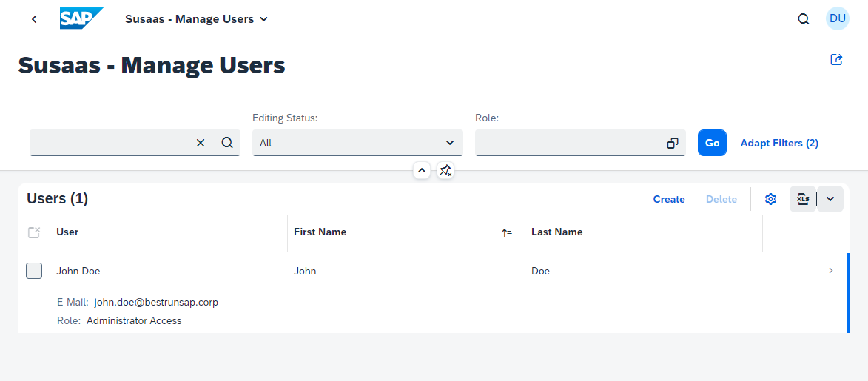Click the Go button
This screenshot has width=868, height=381.
[712, 143]
